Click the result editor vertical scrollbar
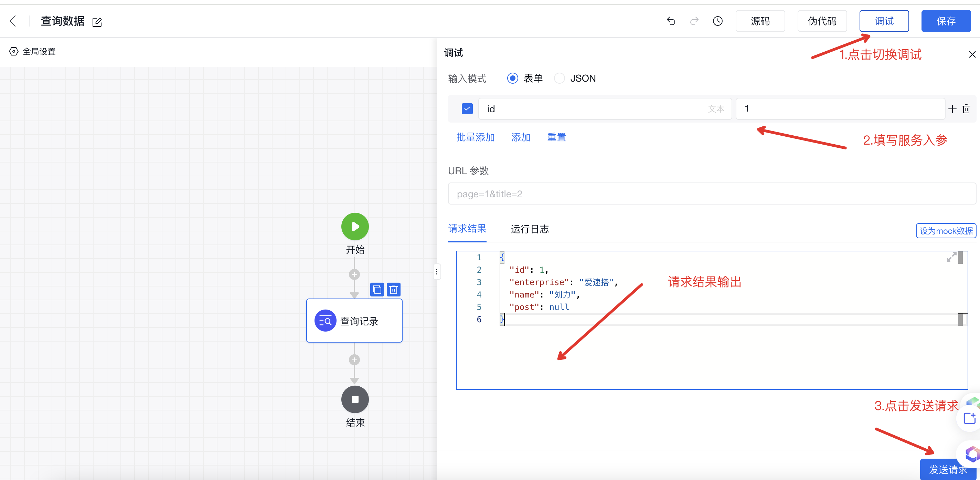The image size is (980, 480). [x=962, y=320]
